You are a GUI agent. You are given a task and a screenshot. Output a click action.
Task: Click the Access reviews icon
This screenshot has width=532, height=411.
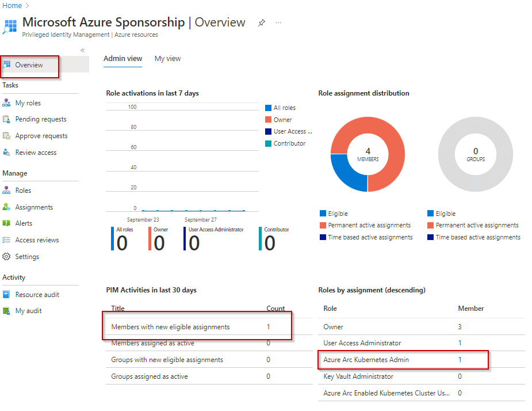click(x=6, y=240)
